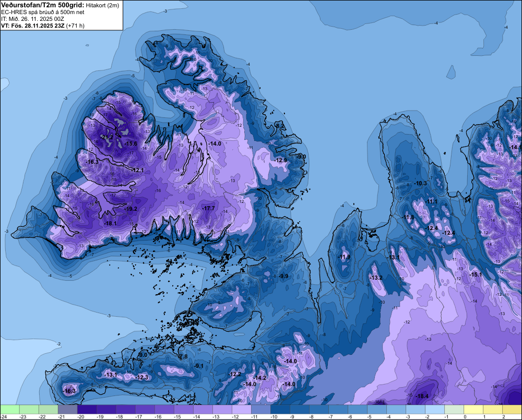Click the map temperature value -12.9
The height and width of the screenshot is (420, 522).
click(281, 160)
